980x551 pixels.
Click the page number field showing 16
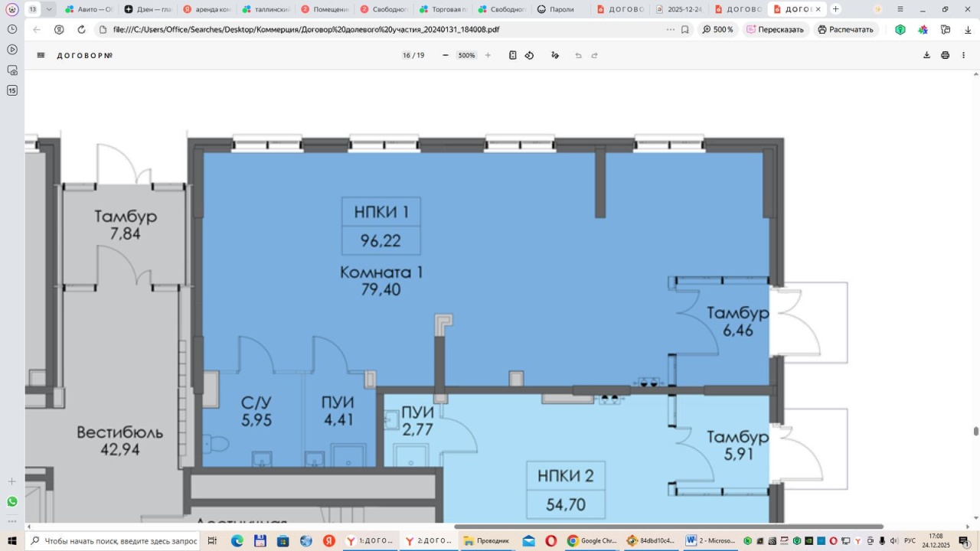(x=407, y=55)
